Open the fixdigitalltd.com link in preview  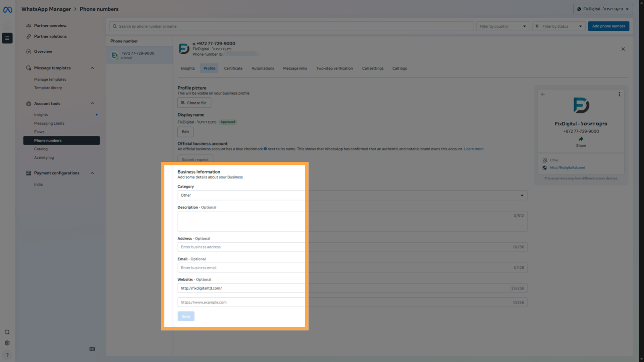click(x=568, y=168)
